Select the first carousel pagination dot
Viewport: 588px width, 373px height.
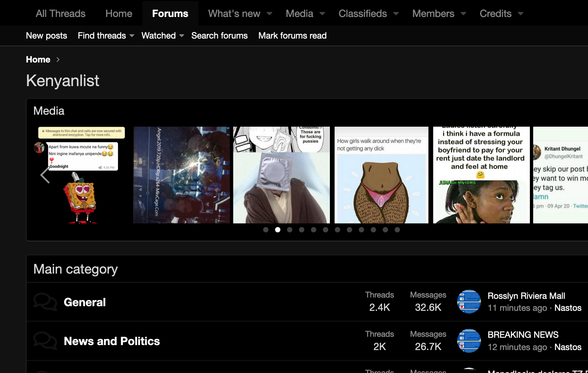[266, 230]
